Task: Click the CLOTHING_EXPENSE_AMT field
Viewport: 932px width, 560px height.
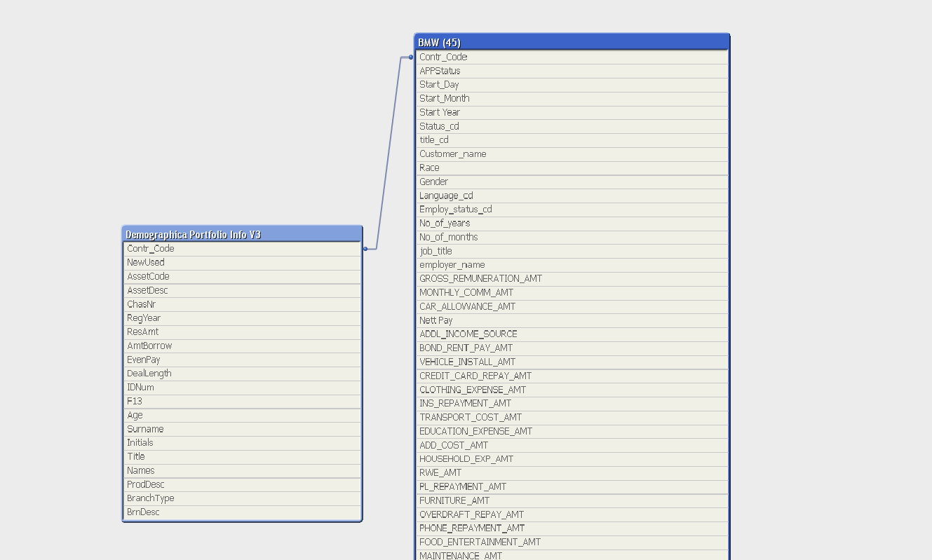Action: (572, 390)
